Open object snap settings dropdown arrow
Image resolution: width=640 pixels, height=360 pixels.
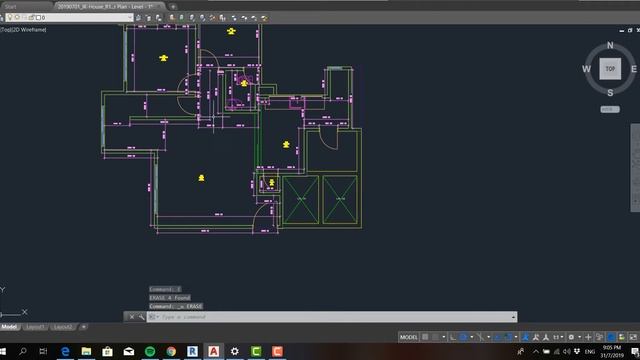(516, 337)
